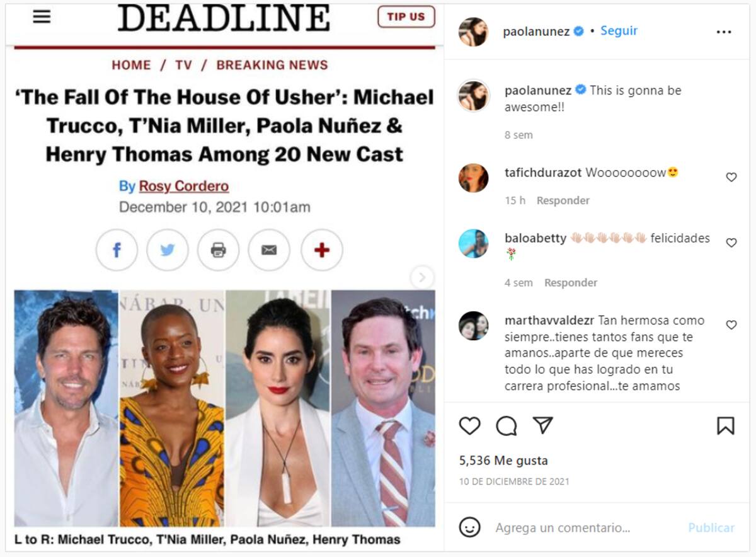Click the email share icon
The width and height of the screenshot is (756, 557).
269,250
